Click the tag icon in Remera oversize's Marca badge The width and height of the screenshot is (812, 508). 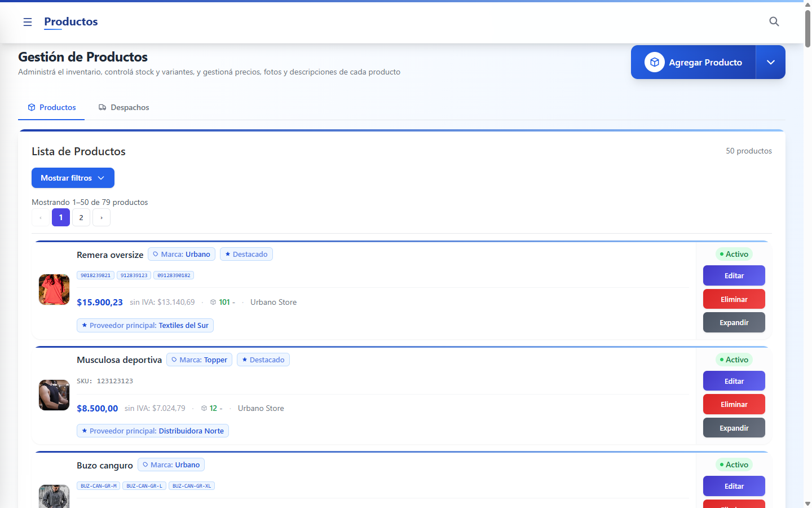pyautogui.click(x=156, y=254)
